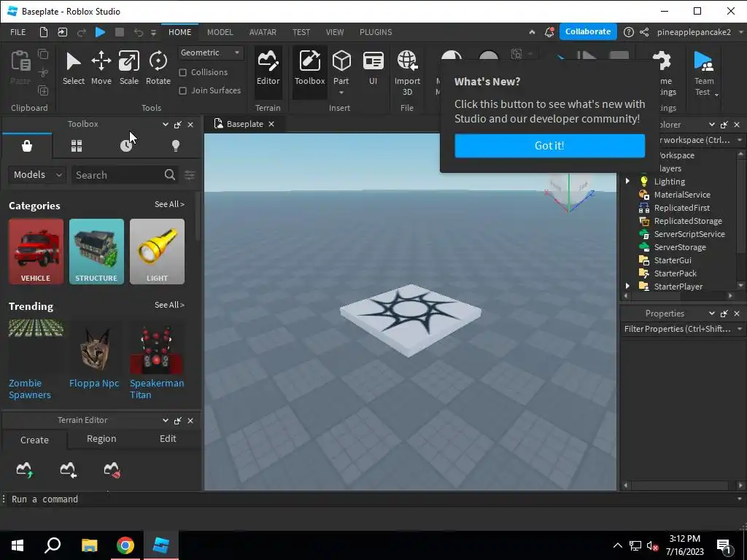This screenshot has width=747, height=560.
Task: Pick the Rotate tool
Action: [158, 69]
